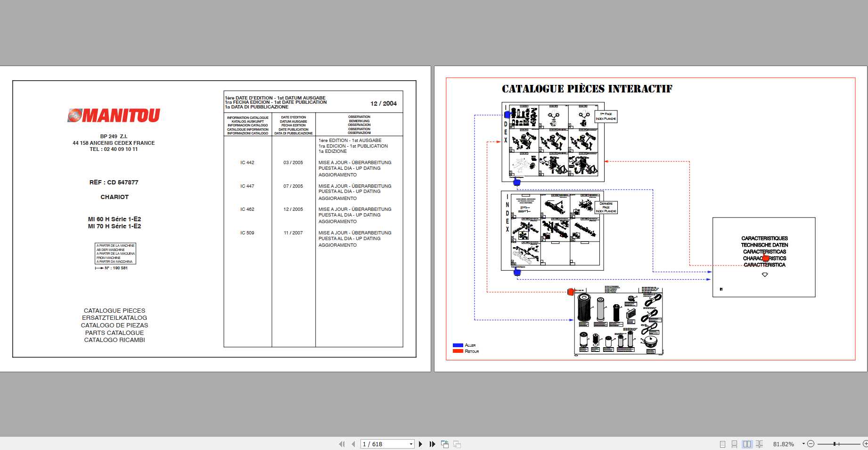The image size is (868, 450).
Task: Click the 03 / 2005 date cell
Action: coord(293,163)
